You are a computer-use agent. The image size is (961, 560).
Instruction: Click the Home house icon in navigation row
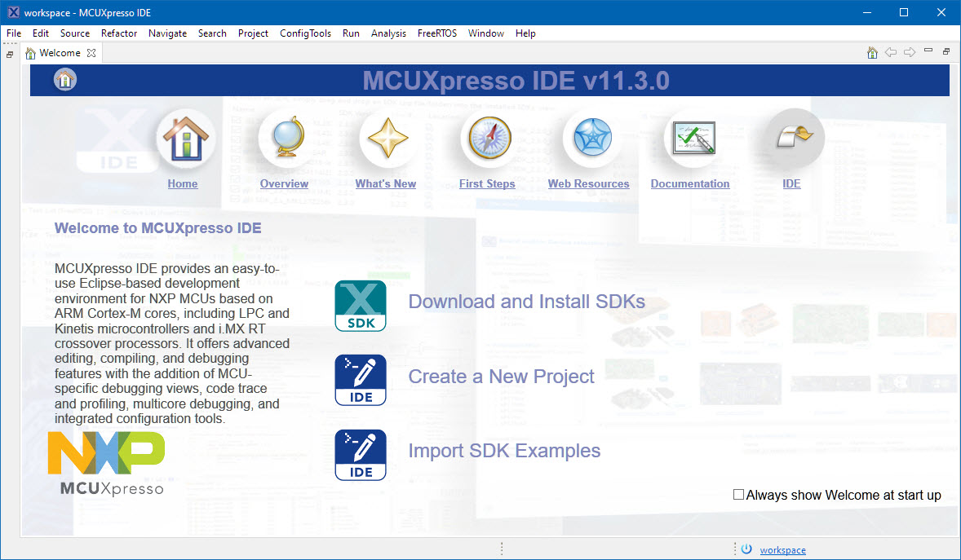(185, 139)
